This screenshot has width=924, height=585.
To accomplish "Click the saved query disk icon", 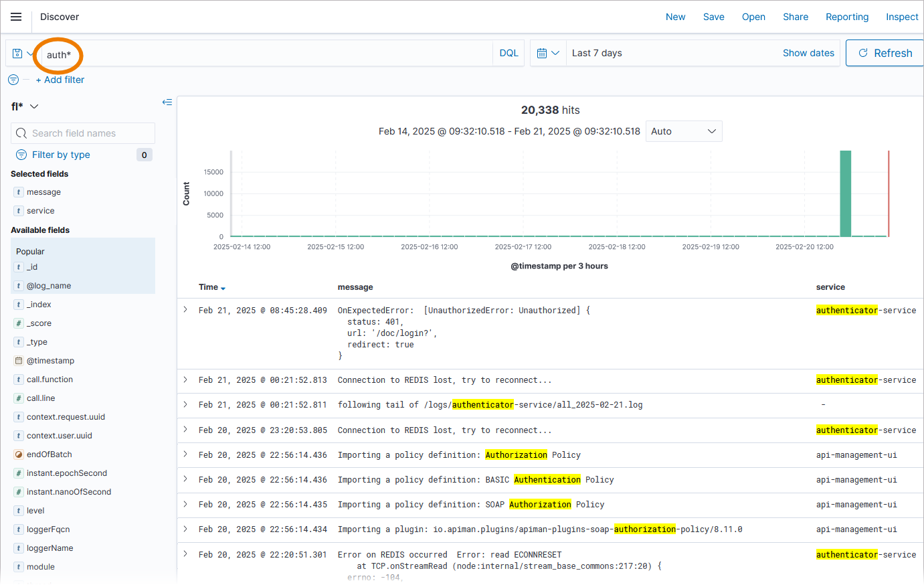I will pos(18,54).
